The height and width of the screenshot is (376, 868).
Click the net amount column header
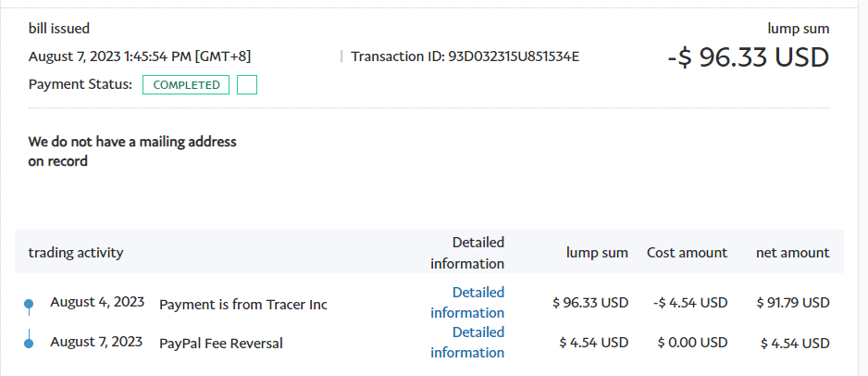click(x=792, y=253)
